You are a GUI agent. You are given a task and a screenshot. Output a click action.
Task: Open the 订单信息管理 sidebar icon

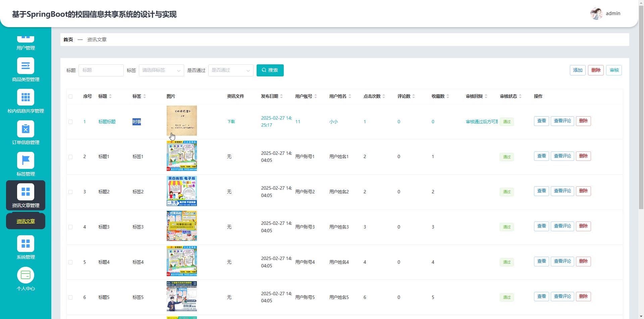25,129
